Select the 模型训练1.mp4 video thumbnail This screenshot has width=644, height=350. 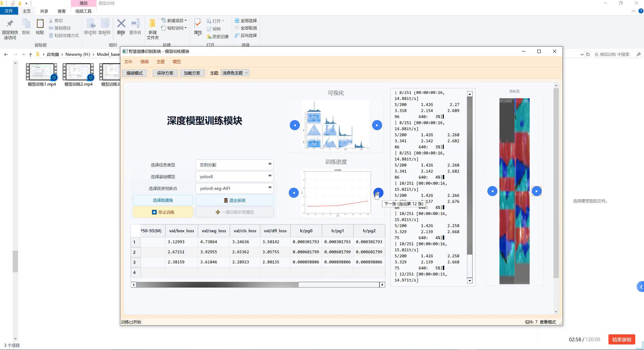tap(42, 75)
